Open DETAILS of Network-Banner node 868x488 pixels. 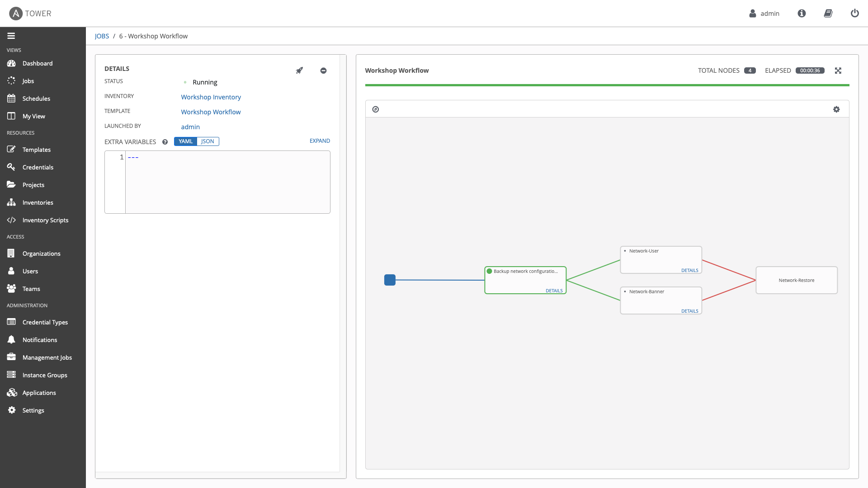pyautogui.click(x=689, y=311)
